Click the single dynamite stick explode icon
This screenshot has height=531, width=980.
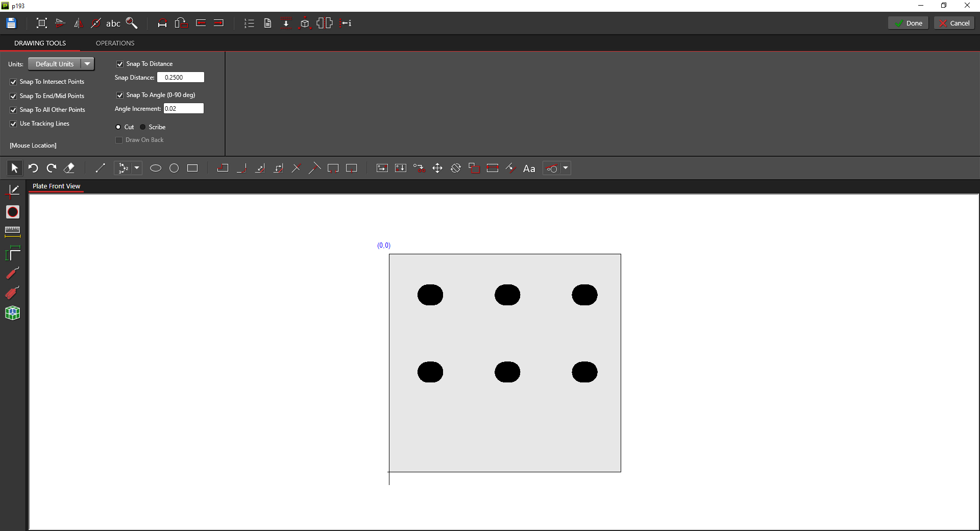pyautogui.click(x=13, y=273)
